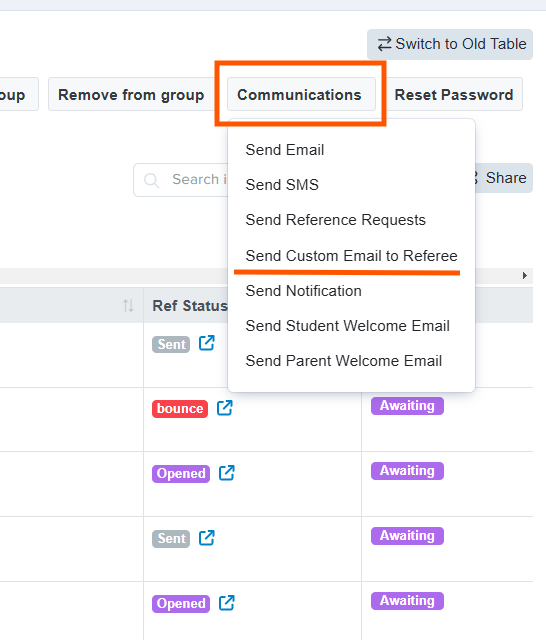Image resolution: width=546 pixels, height=640 pixels.
Task: Click the scroll right arrow above table
Action: pos(525,276)
